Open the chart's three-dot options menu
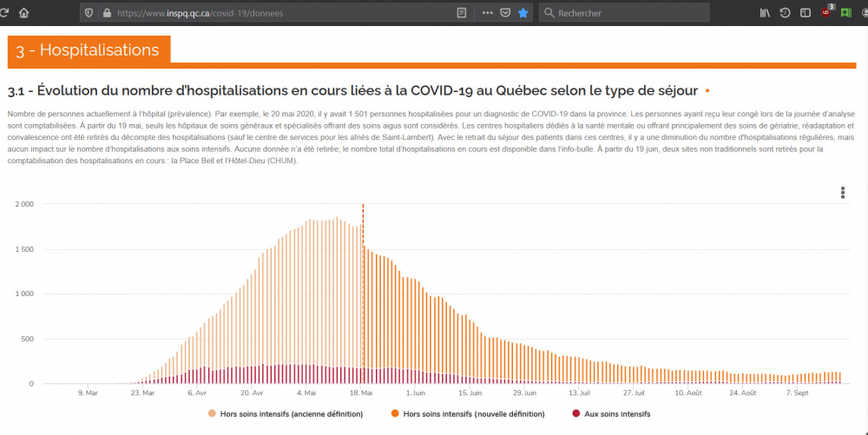This screenshot has width=868, height=435. (x=842, y=193)
